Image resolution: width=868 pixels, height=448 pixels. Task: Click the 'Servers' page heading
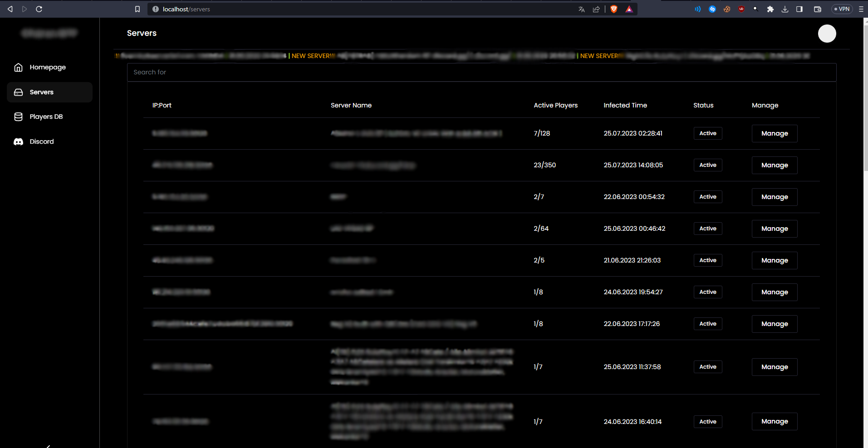point(142,33)
